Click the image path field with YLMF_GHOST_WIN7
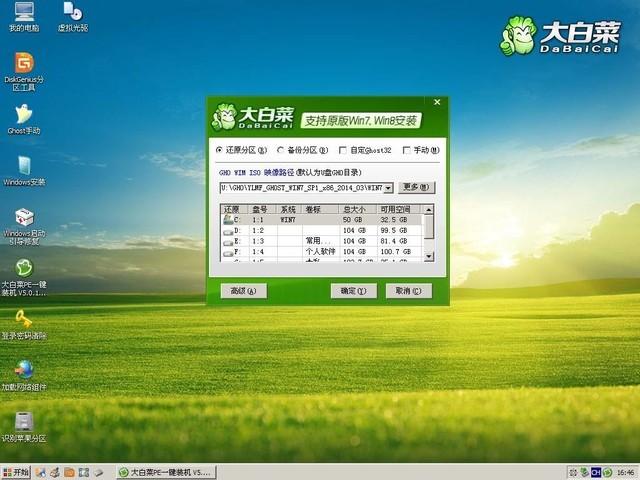This screenshot has height=480, width=640. pyautogui.click(x=302, y=188)
